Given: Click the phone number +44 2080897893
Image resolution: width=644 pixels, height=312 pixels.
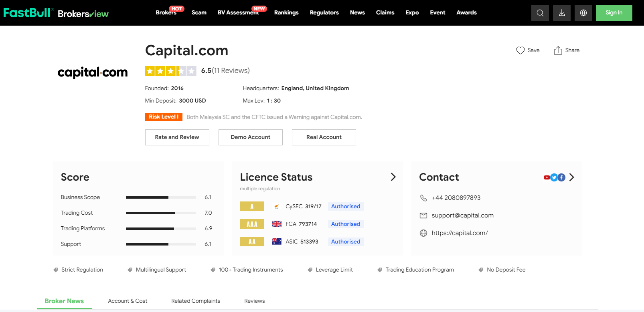Looking at the screenshot, I should 456,198.
